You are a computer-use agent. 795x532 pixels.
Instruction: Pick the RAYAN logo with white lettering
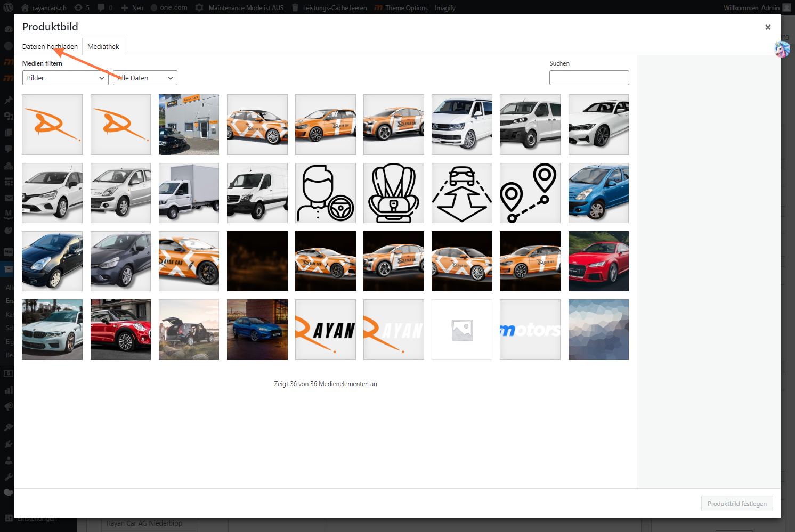394,330
